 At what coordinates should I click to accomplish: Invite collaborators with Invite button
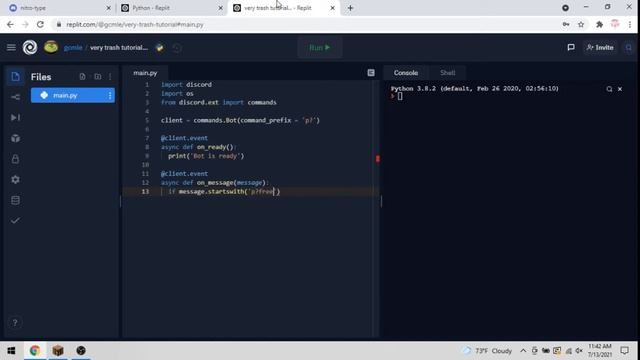pyautogui.click(x=600, y=48)
